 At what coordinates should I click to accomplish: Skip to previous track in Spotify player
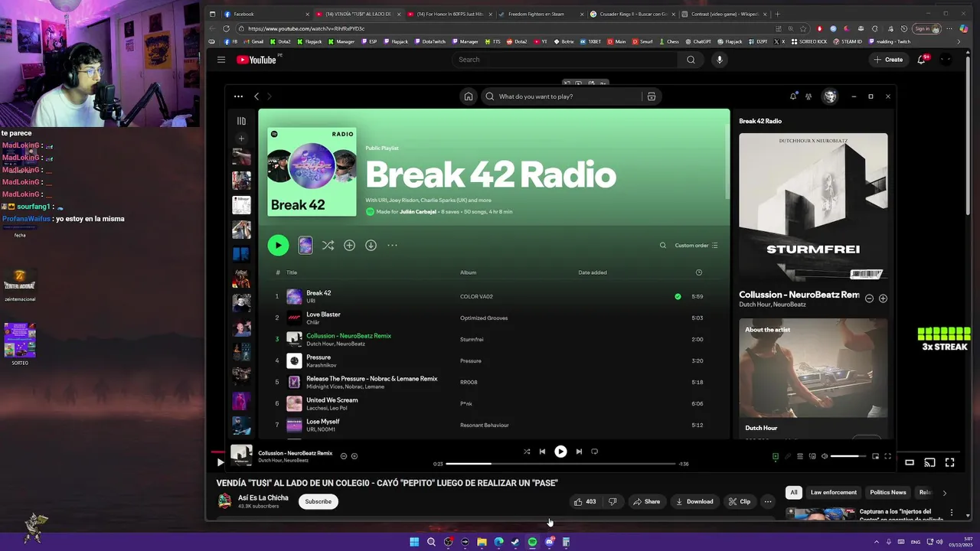coord(542,452)
